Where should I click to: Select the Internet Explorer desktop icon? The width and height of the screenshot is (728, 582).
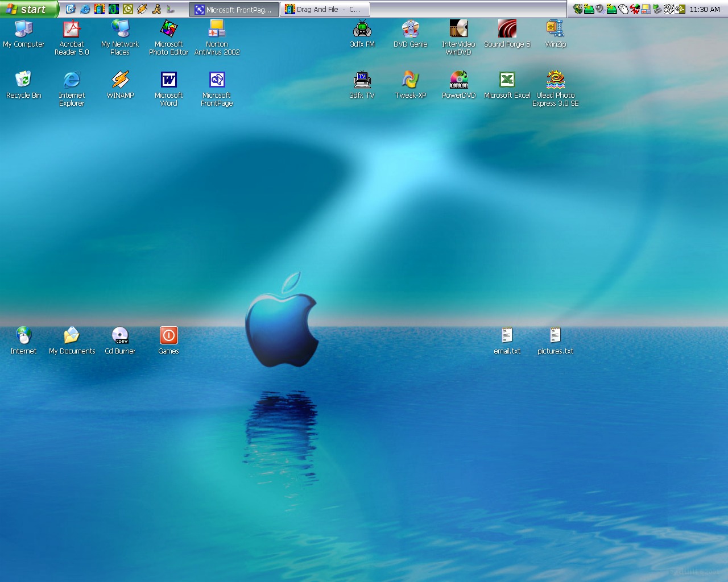pyautogui.click(x=72, y=89)
